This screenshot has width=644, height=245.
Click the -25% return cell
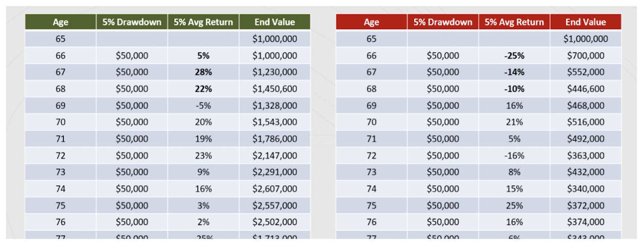(514, 56)
